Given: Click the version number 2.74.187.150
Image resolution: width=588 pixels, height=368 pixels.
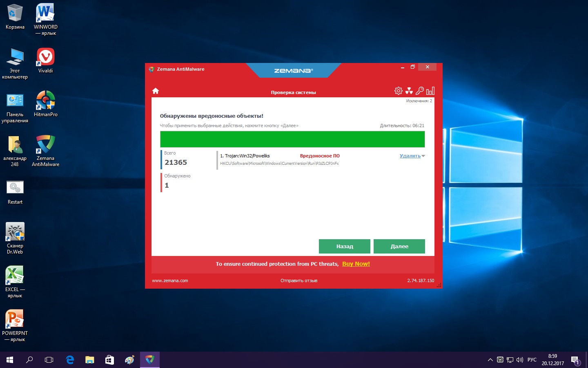Looking at the screenshot, I should [x=421, y=280].
